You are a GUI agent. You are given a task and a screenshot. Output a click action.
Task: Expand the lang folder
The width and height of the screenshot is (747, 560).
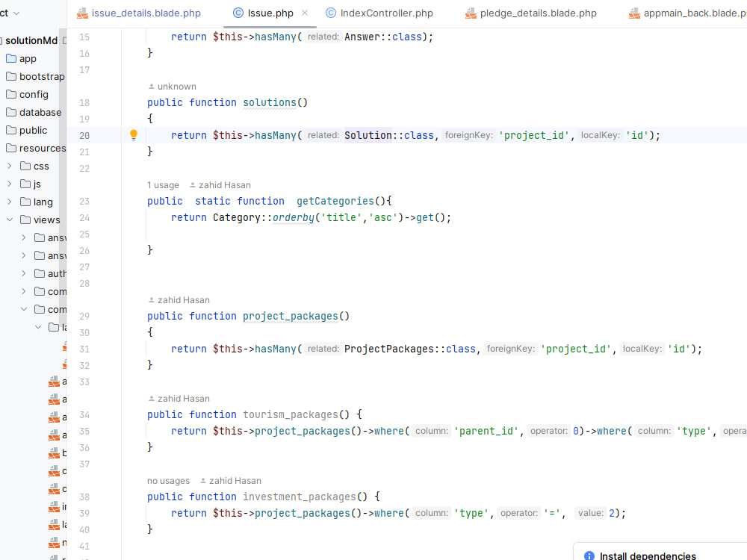(x=10, y=202)
